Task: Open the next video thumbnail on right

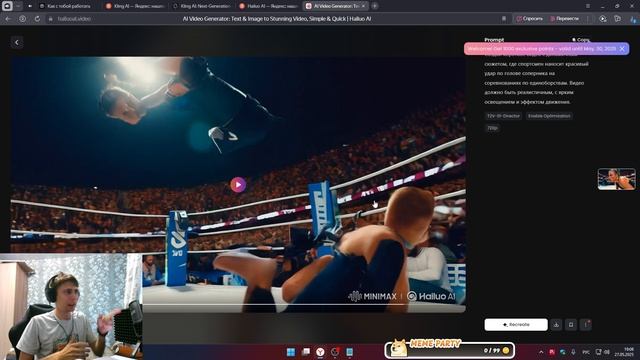Action: click(x=616, y=179)
